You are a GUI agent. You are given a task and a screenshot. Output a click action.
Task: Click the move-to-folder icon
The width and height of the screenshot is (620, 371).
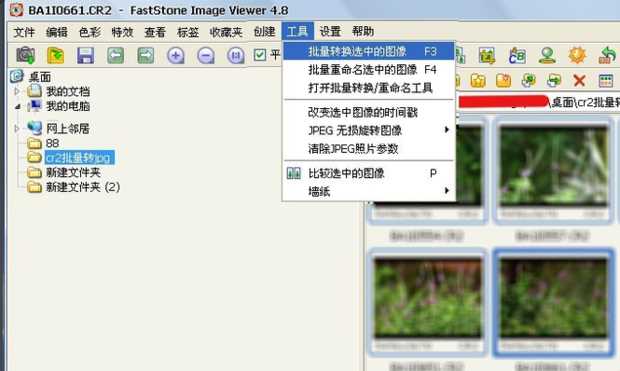554,81
